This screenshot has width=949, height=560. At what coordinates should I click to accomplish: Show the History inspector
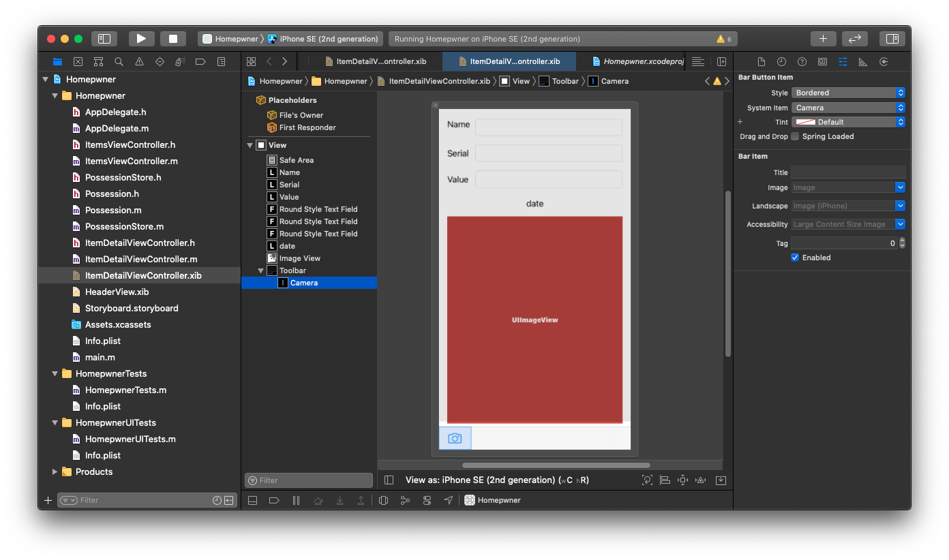[x=781, y=61]
